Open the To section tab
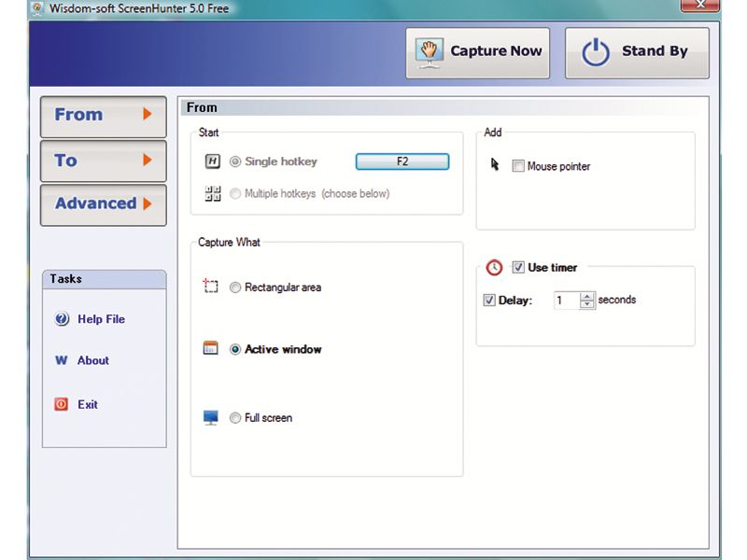This screenshot has width=747, height=560. (104, 161)
